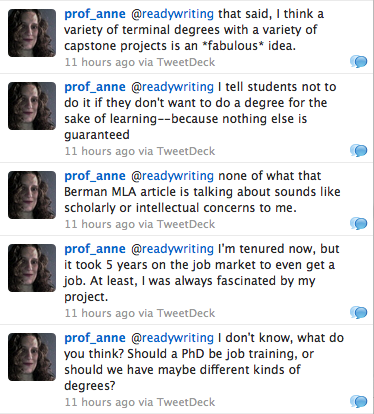Open prof_anne username in the 'tell students' tweet
Image resolution: width=374 pixels, height=414 pixels.
tap(95, 87)
